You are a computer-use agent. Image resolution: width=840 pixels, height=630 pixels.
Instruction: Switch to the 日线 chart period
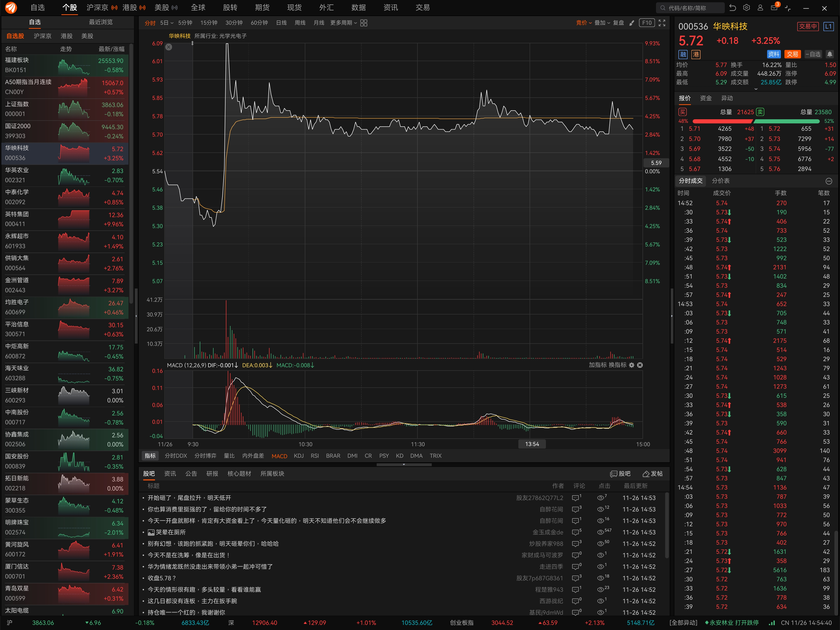coord(281,23)
